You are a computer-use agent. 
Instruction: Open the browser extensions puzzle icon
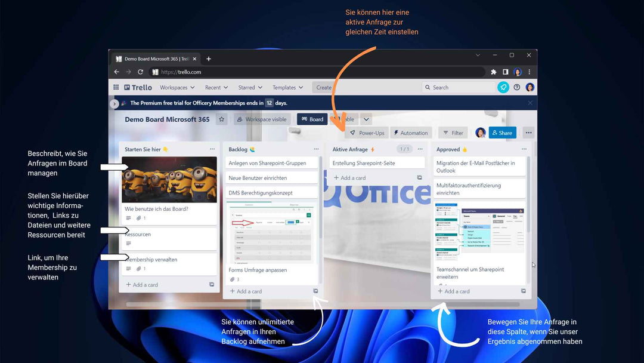pyautogui.click(x=493, y=72)
